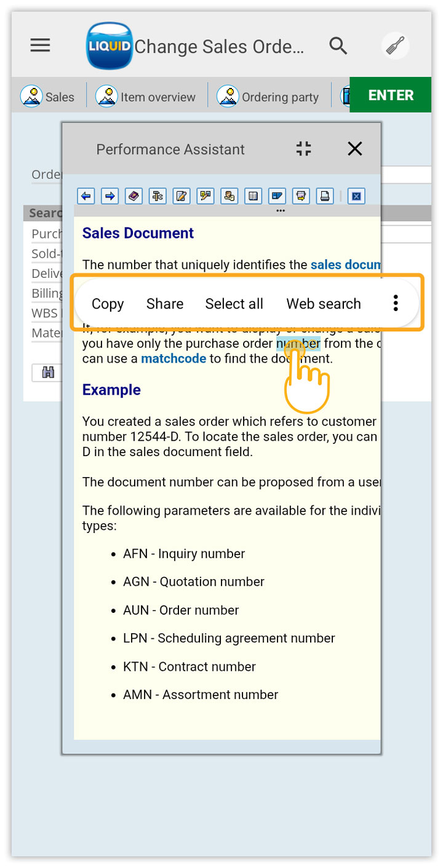Click 'AUN - Order number' list item
The height and width of the screenshot is (868, 443).
click(181, 610)
